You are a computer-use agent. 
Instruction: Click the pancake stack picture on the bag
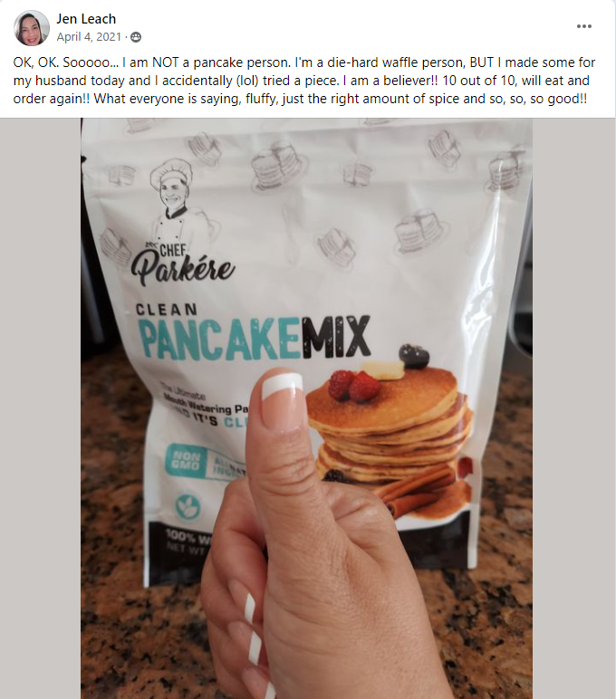390,428
